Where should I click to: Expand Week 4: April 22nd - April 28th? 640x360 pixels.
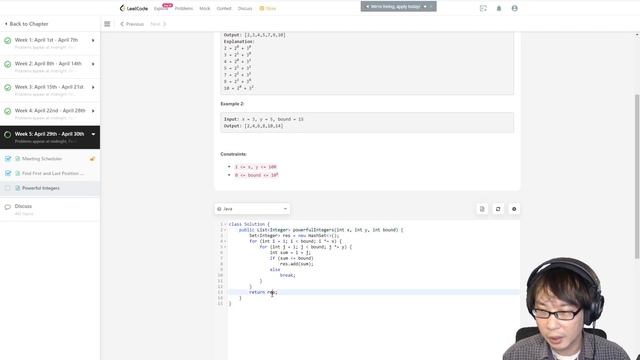93,111
